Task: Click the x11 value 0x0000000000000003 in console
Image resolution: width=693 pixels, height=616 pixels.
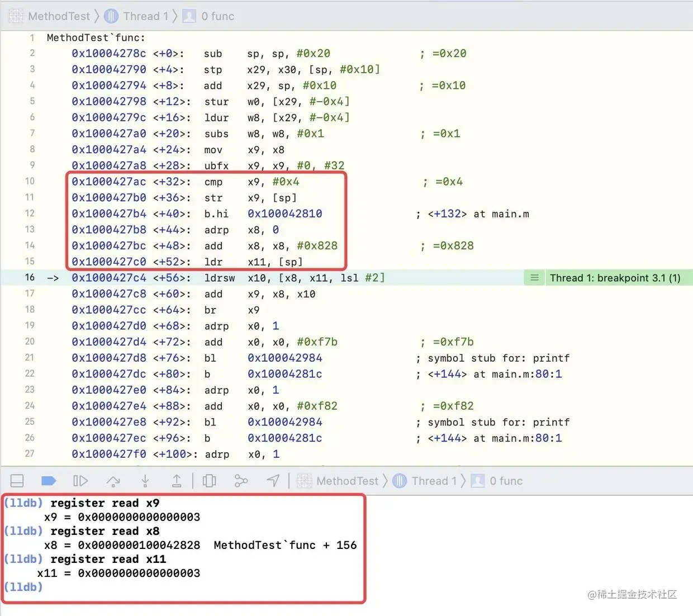Action: 139,573
